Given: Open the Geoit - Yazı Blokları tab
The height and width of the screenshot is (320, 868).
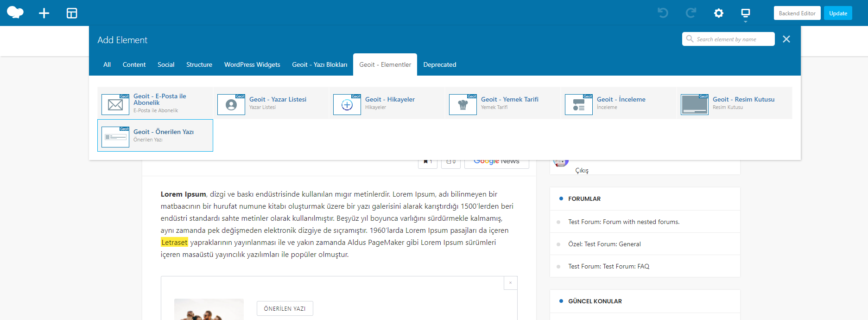Looking at the screenshot, I should (319, 64).
